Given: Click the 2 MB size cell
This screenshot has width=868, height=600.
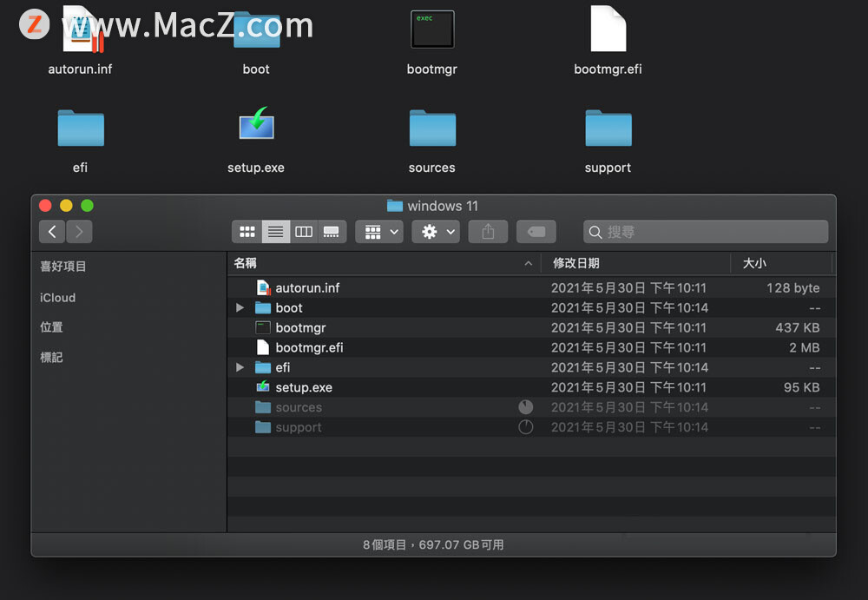Looking at the screenshot, I should pyautogui.click(x=805, y=348).
